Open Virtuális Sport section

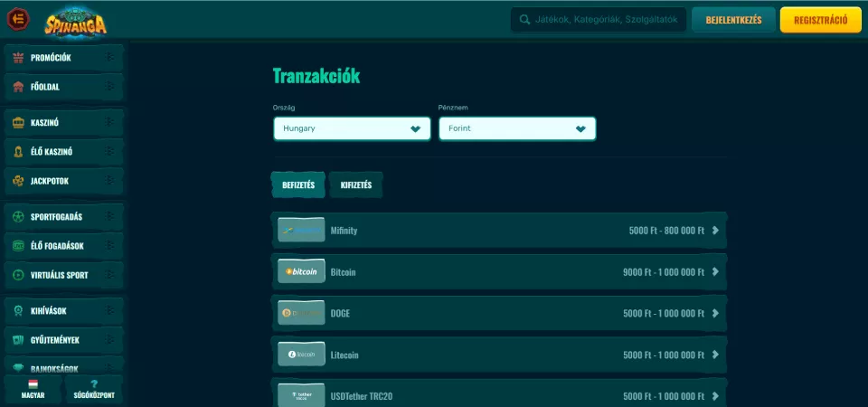pyautogui.click(x=61, y=274)
